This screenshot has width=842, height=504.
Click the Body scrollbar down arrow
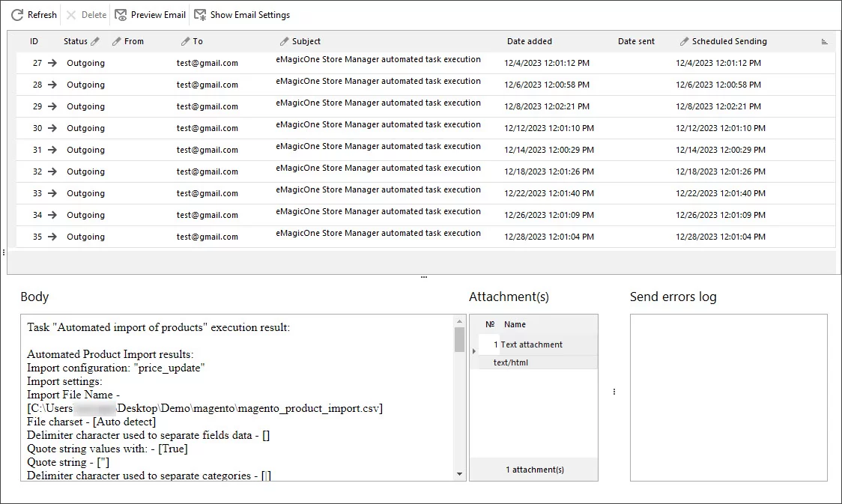pos(459,474)
